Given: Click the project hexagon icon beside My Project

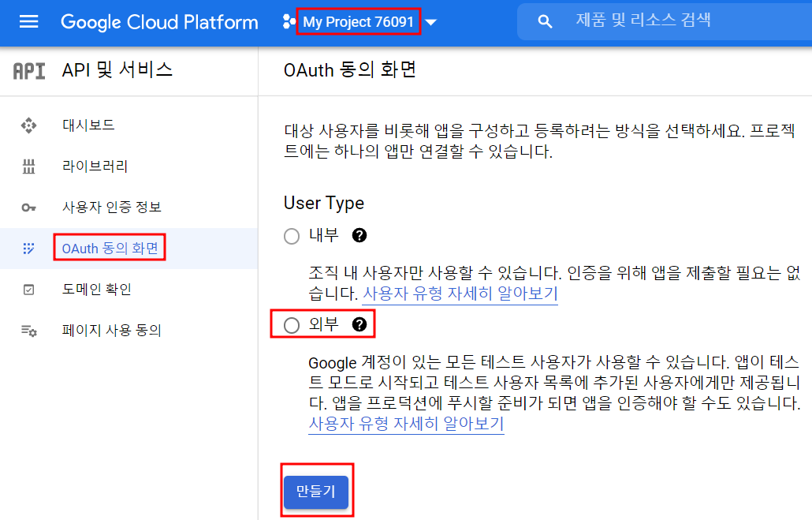Looking at the screenshot, I should [289, 22].
